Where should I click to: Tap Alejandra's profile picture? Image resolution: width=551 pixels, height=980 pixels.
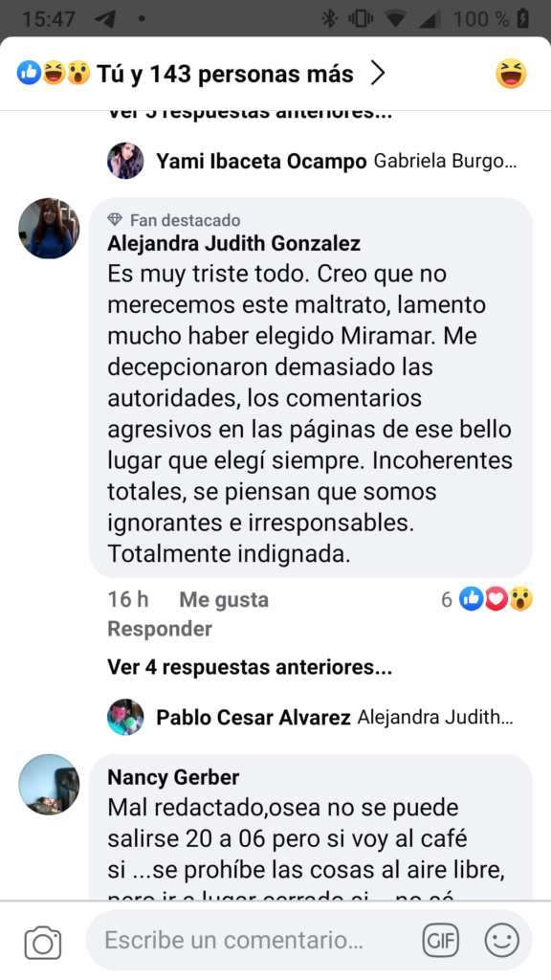pyautogui.click(x=49, y=228)
